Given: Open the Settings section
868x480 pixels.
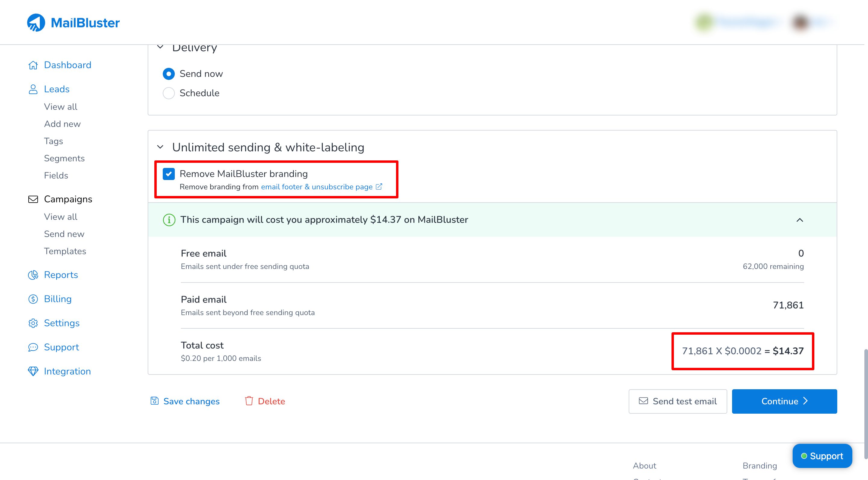Looking at the screenshot, I should tap(62, 323).
